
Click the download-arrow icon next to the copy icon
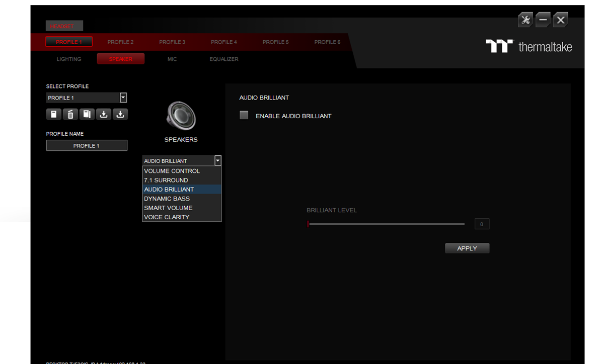(x=104, y=114)
